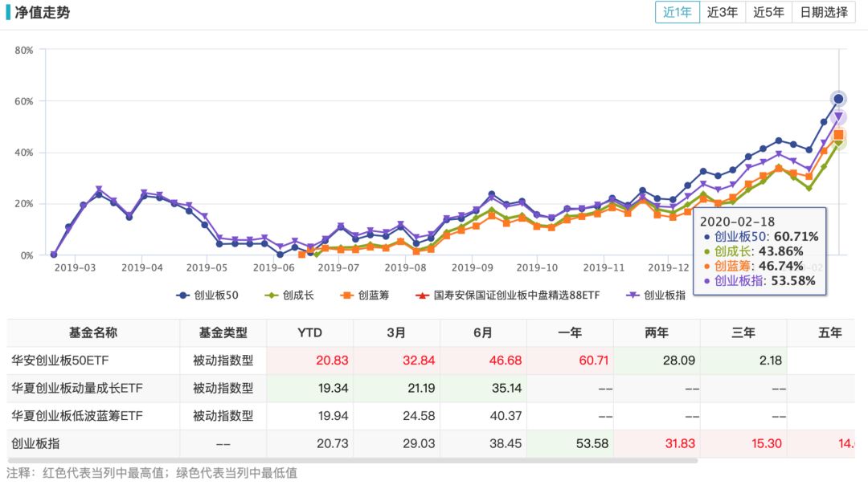Click the green diamond legend icon for 创成长
868x485 pixels.
point(270,295)
